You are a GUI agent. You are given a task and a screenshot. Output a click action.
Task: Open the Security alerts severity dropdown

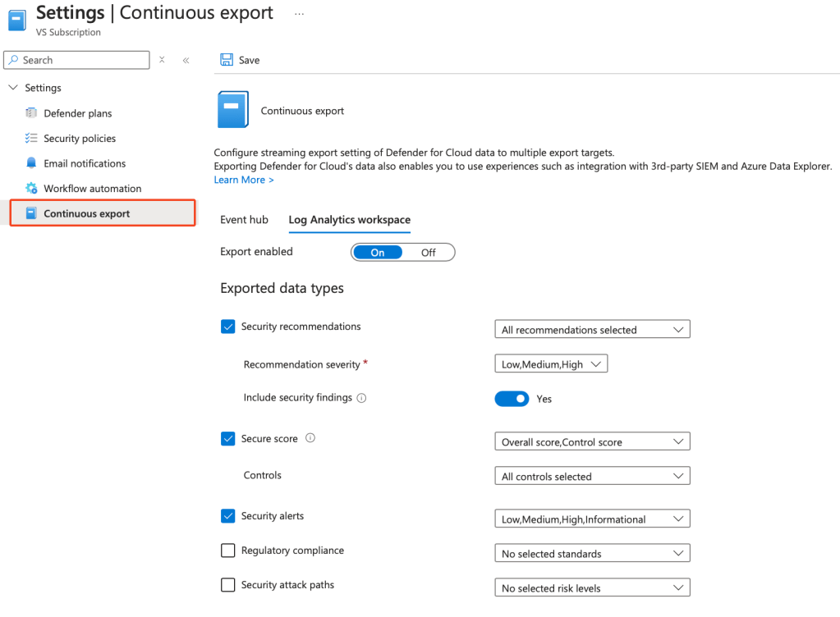coord(592,519)
